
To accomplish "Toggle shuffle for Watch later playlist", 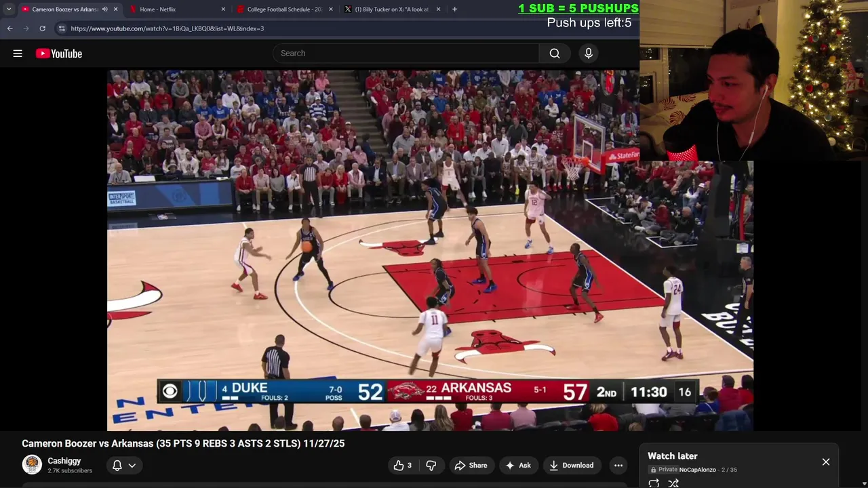I will click(x=673, y=483).
